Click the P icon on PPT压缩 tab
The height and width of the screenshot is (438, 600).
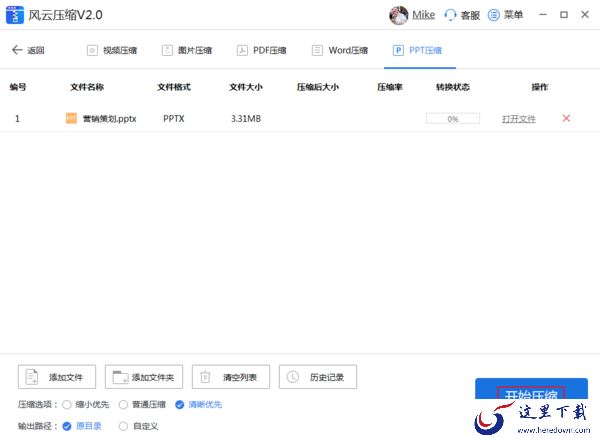398,50
